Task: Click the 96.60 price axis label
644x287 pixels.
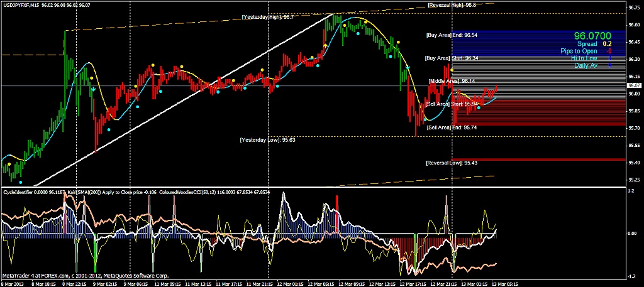Action: [x=634, y=24]
